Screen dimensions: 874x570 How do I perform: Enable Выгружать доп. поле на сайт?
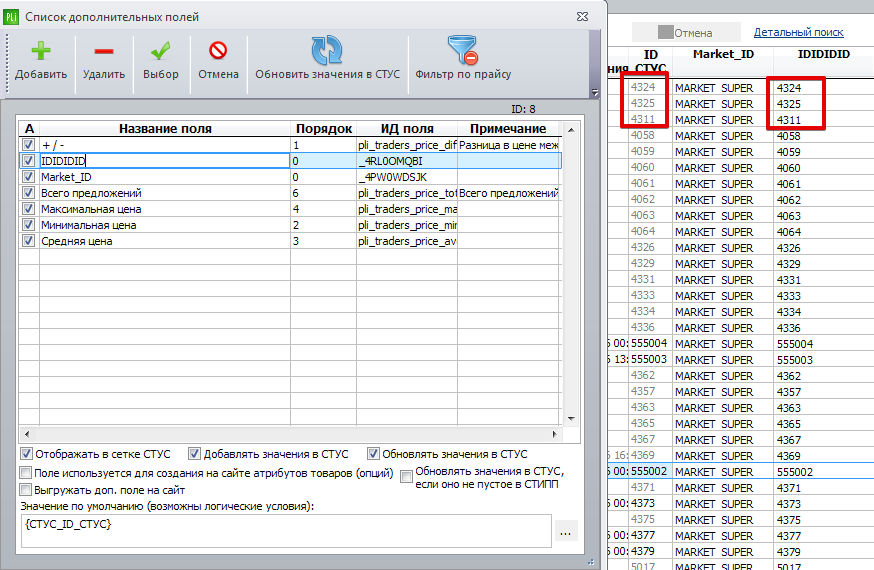pyautogui.click(x=26, y=490)
